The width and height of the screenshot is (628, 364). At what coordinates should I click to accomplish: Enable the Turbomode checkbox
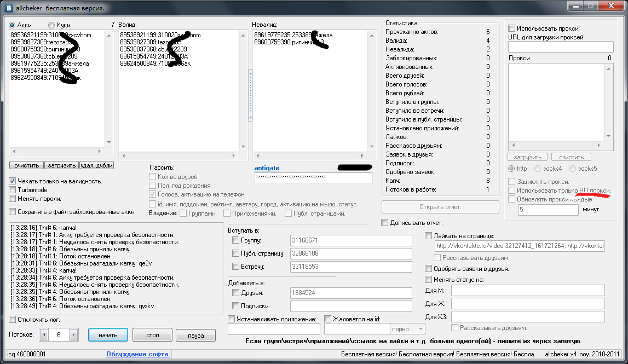13,190
